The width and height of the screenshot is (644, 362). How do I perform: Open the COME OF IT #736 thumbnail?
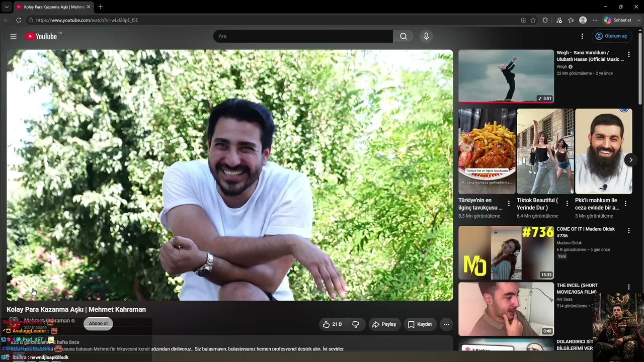[x=506, y=252]
